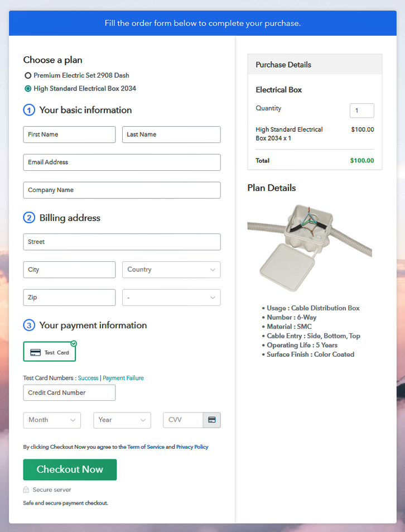Click the step 2 Billing address circle icon
Viewport: 405px width, 532px height.
pyautogui.click(x=29, y=218)
